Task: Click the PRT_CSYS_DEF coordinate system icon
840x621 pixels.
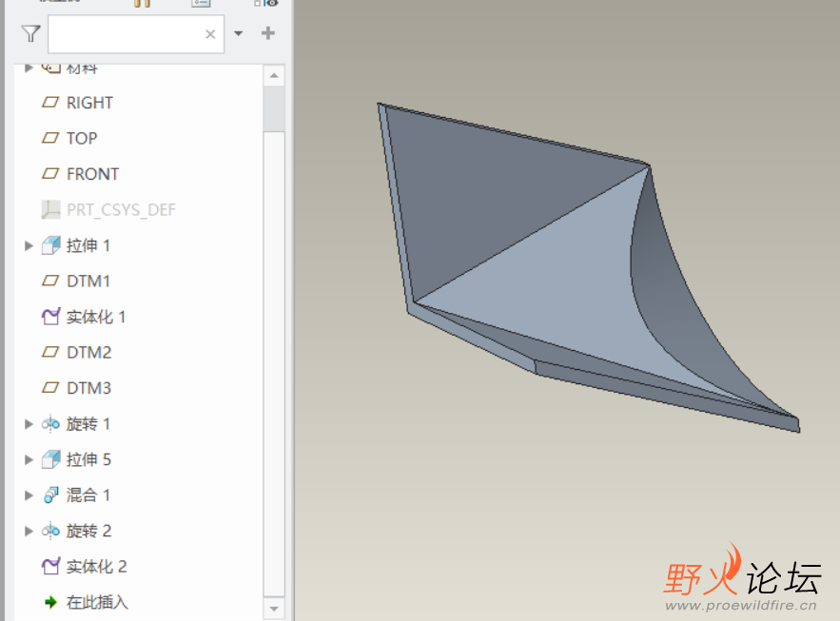Action: [50, 210]
